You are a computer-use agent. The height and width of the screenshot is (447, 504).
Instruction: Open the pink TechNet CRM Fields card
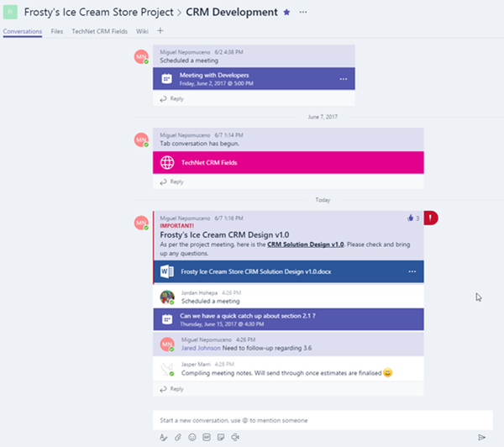(x=288, y=163)
